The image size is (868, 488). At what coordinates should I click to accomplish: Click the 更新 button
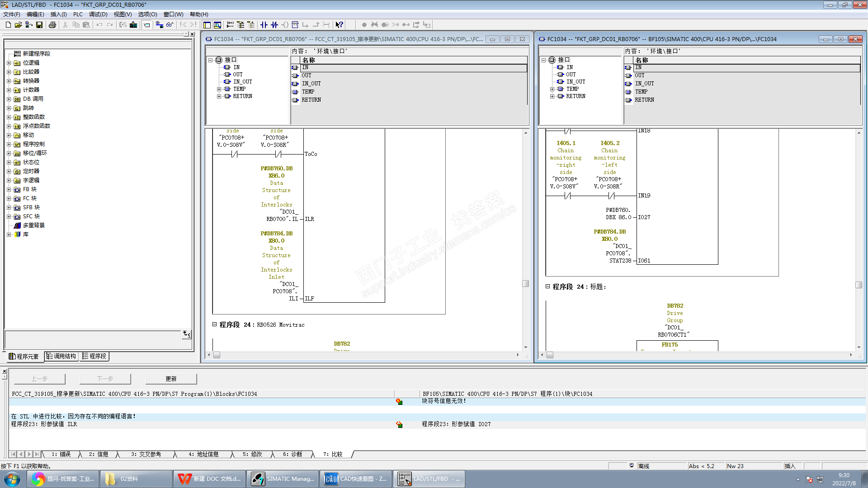coord(171,379)
